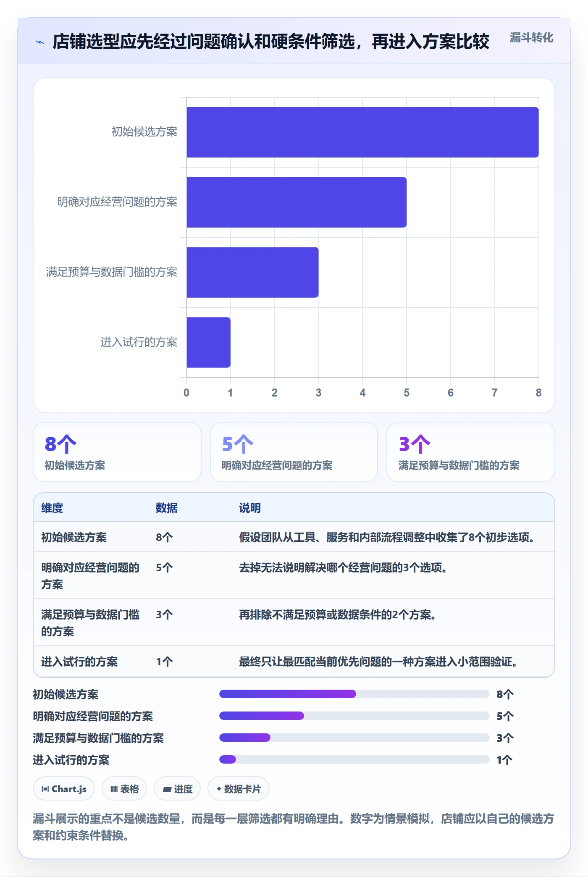
Task: Select the Chart.js chip
Action: [x=64, y=789]
